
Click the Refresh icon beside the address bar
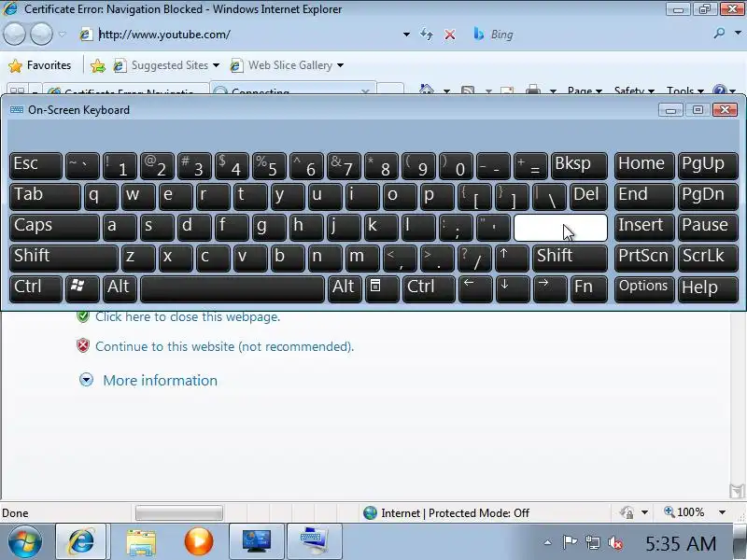(x=427, y=35)
